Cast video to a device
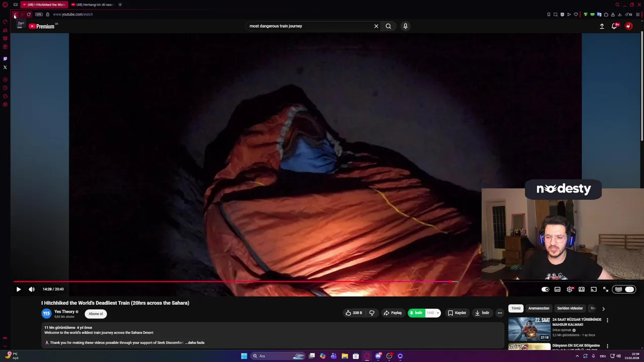Viewport: 644px width, 362px height. (594, 289)
